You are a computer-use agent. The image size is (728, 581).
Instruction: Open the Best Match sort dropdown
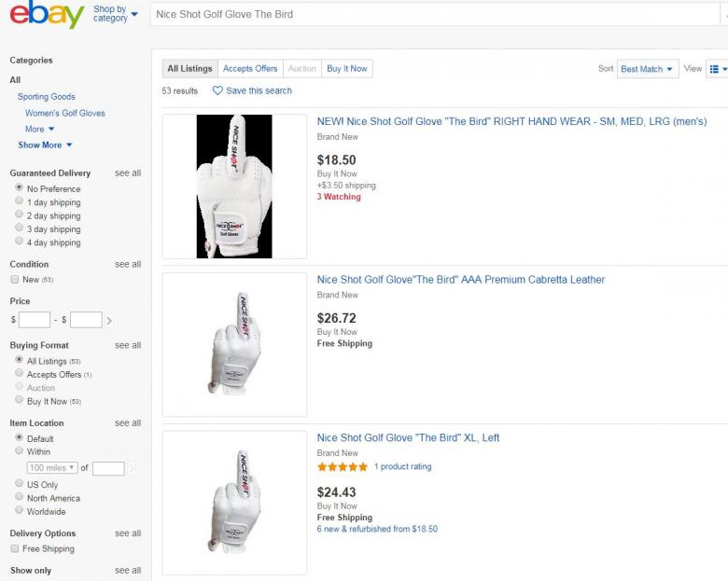click(x=648, y=69)
